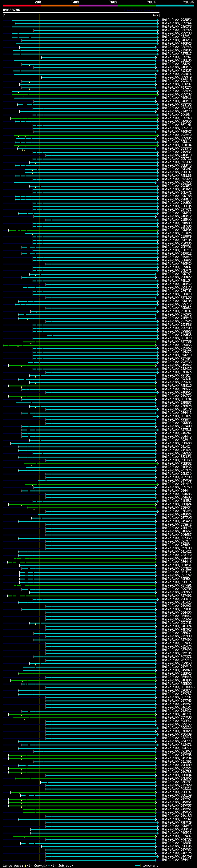Screen dimensions: 197x868
Task: Open hit UniRef100_Q1WLW0
Action: click(x=177, y=61)
